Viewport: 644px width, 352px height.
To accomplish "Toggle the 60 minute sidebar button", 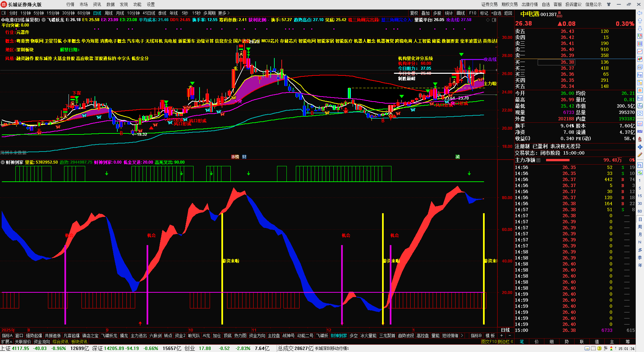I will [x=640, y=211].
